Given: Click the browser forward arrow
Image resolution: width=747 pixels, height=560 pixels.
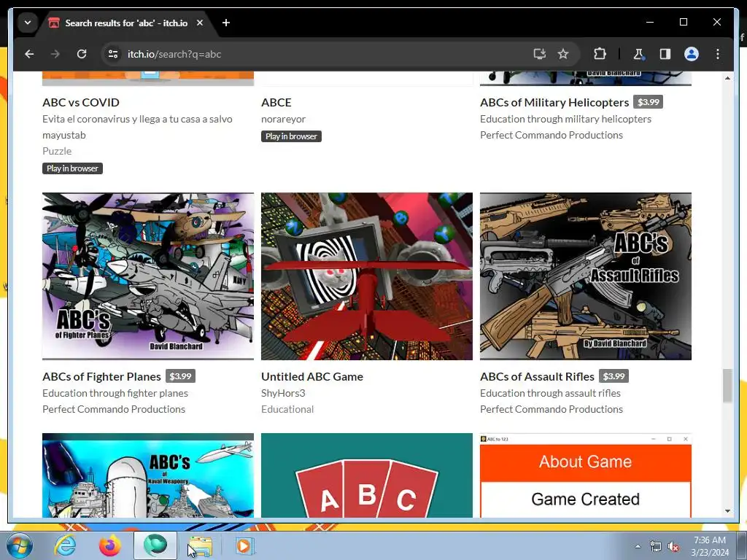Looking at the screenshot, I should click(x=55, y=54).
